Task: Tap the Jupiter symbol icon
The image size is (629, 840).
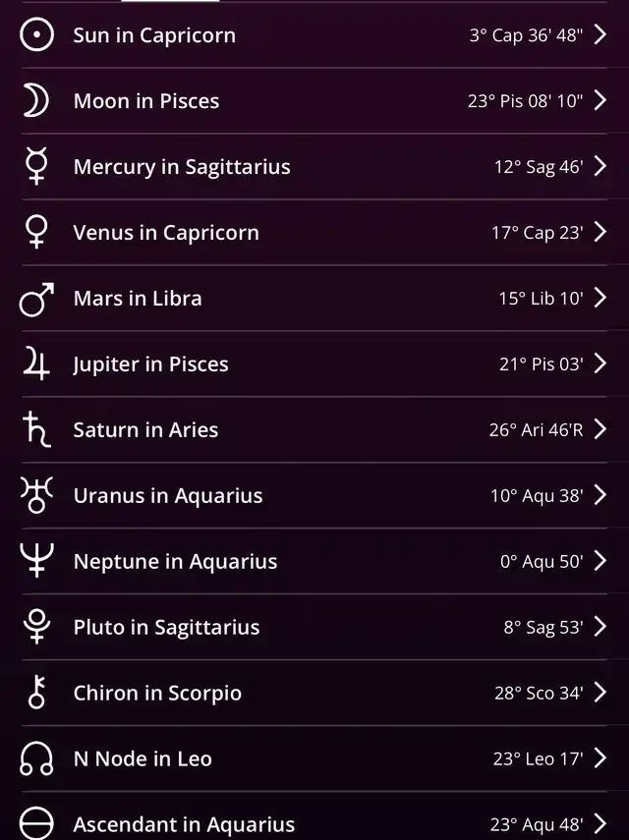Action: coord(36,364)
